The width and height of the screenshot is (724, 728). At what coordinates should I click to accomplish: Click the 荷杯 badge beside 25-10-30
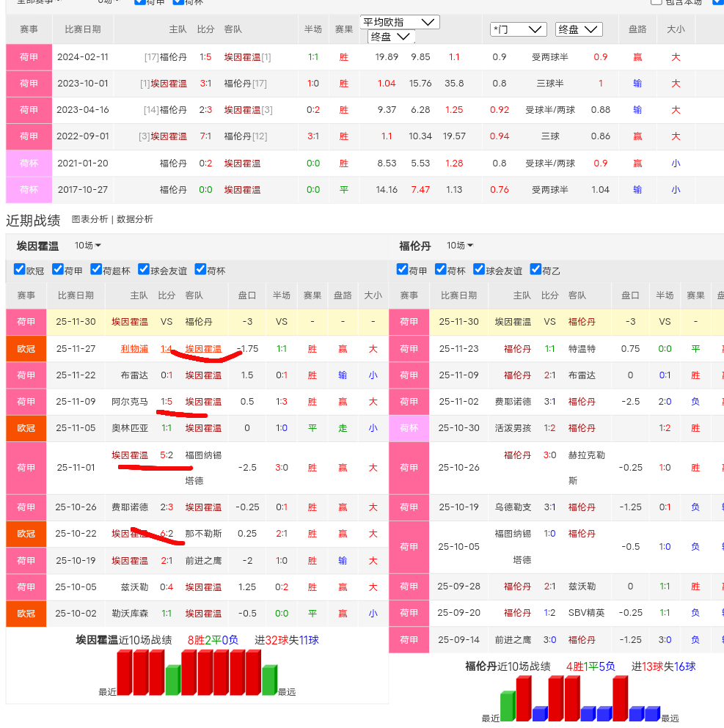coord(409,428)
